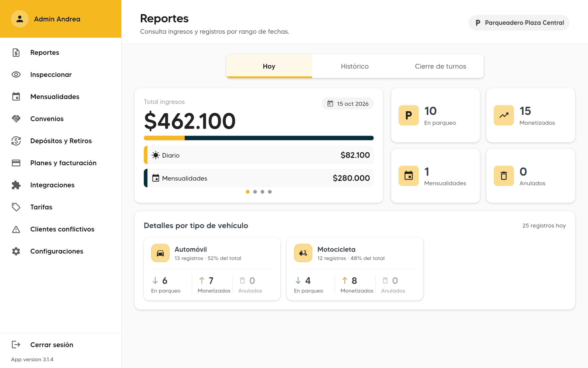Click the Depósitos y Retiros currency icon
This screenshot has width=588, height=368.
click(16, 141)
